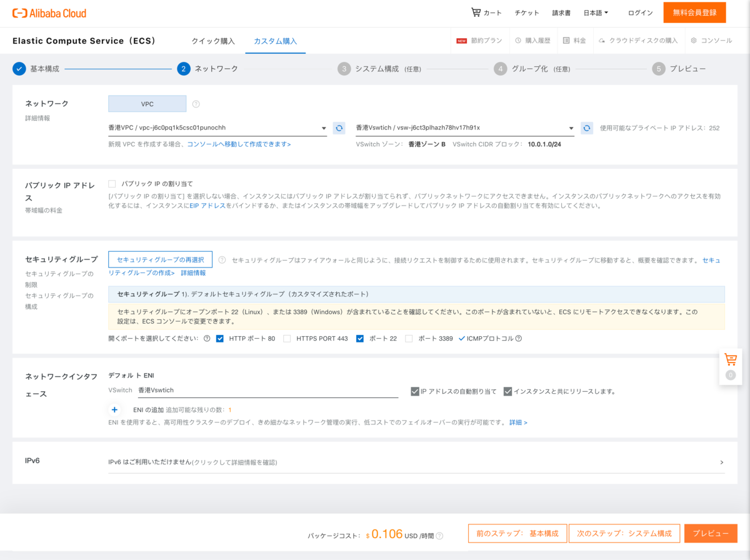Click help icon after open ports label
Viewport: 750px width, 560px height.
[x=207, y=339]
